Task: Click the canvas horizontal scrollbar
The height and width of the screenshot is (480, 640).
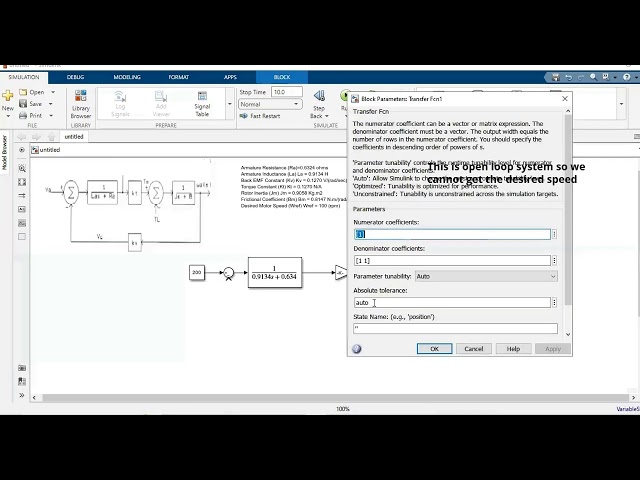Action: tap(336, 397)
